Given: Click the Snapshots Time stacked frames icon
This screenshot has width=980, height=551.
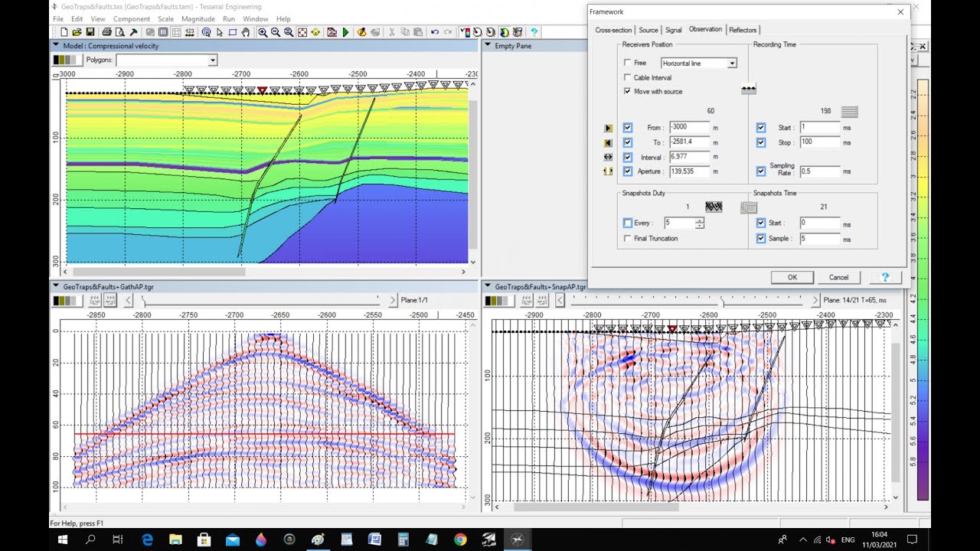Looking at the screenshot, I should point(749,207).
